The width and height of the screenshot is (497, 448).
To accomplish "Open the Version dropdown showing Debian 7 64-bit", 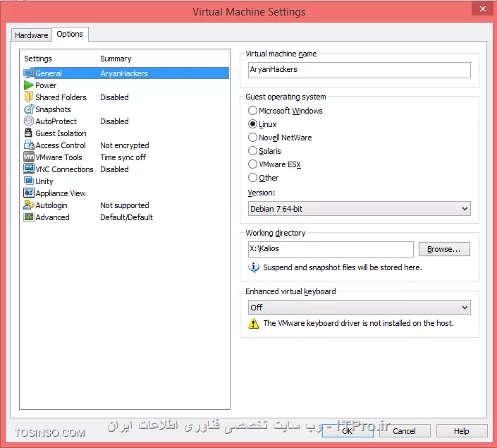I will (x=359, y=209).
